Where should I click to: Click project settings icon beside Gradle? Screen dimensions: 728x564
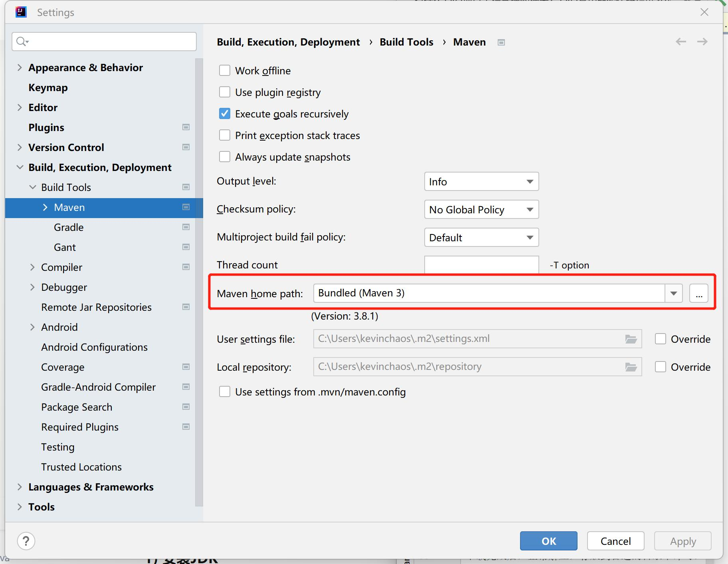pos(186,227)
